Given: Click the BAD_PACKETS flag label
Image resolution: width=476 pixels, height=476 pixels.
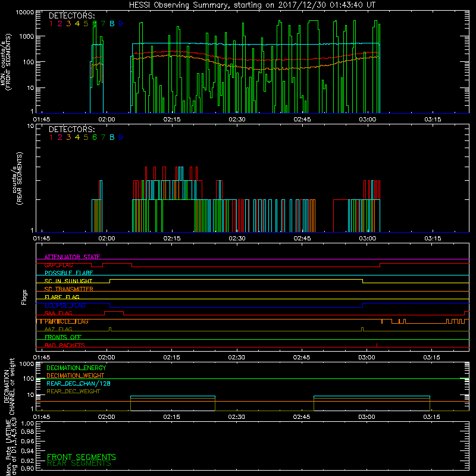Looking at the screenshot, I should 65,345.
